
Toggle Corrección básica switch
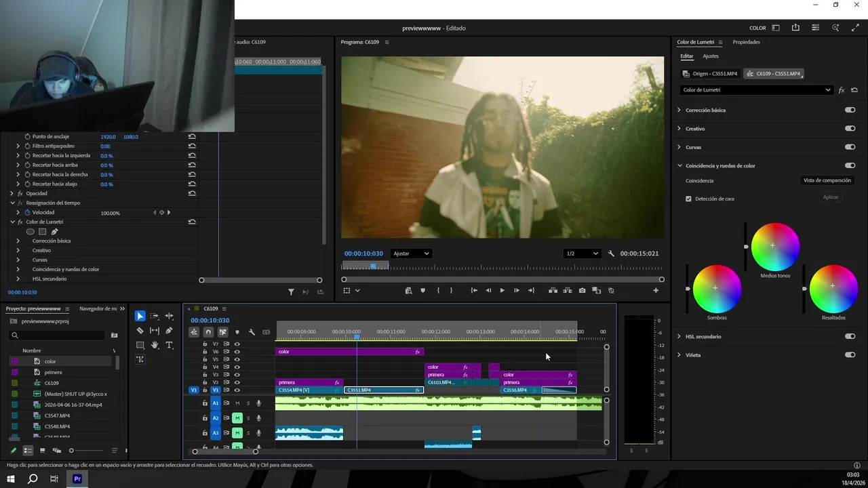click(x=850, y=110)
